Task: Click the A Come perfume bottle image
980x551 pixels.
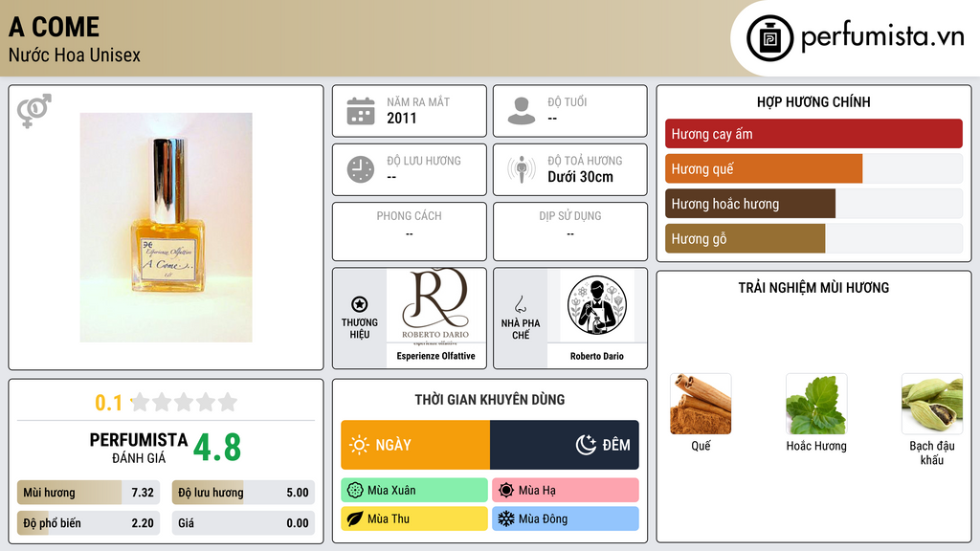Action: pos(167,228)
